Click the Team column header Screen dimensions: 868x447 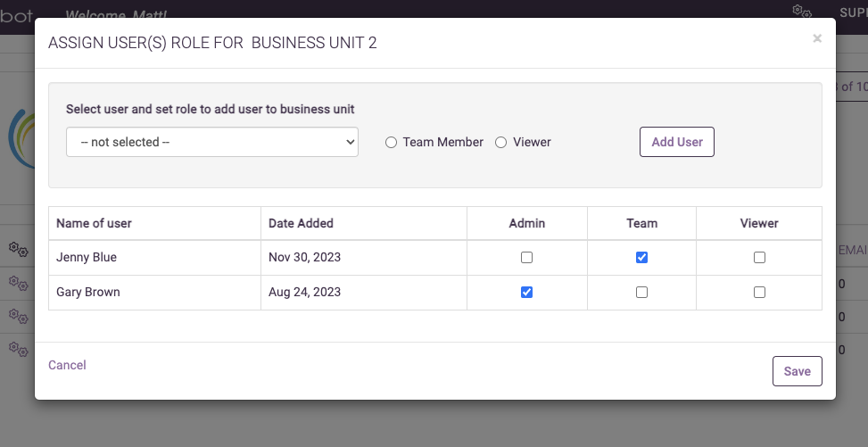tap(641, 223)
